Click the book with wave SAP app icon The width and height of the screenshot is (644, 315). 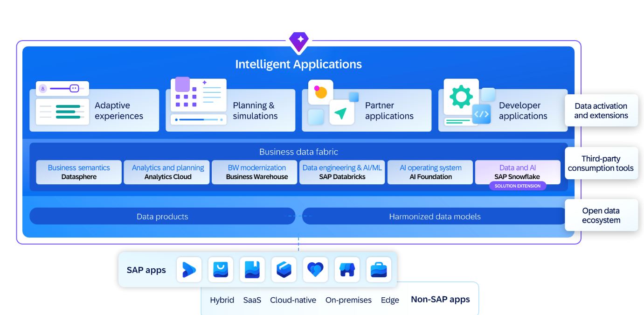(x=252, y=270)
